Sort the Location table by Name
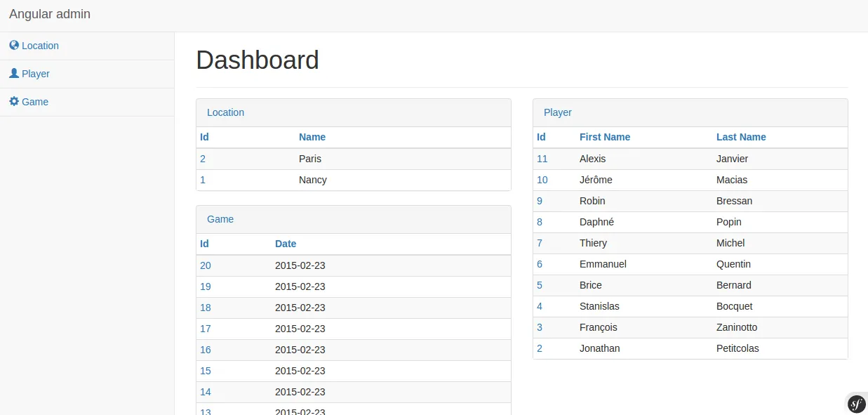 [x=312, y=137]
